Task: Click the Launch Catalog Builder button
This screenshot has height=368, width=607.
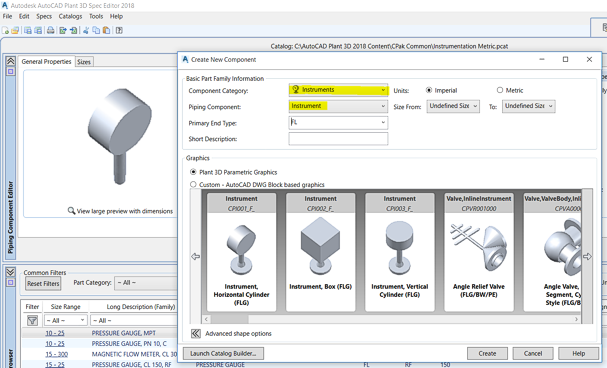Action: (223, 353)
